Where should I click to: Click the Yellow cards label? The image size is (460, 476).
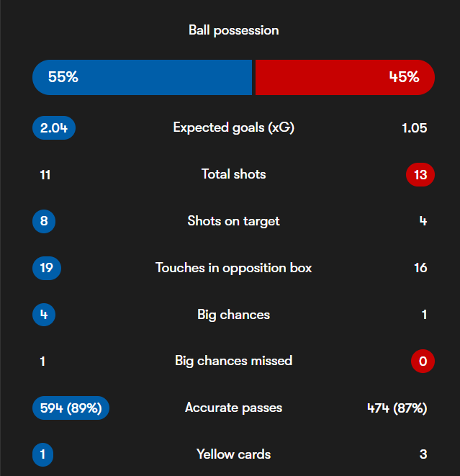(x=234, y=454)
